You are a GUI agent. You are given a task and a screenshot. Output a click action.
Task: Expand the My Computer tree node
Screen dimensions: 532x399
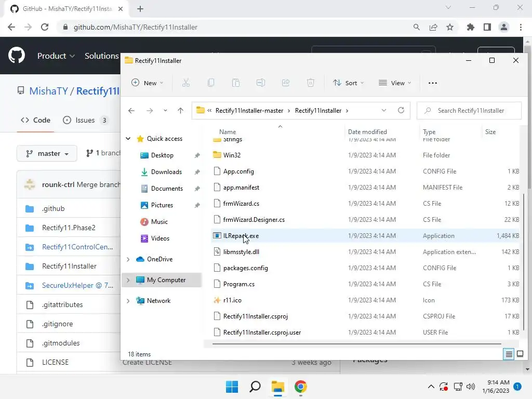point(128,280)
